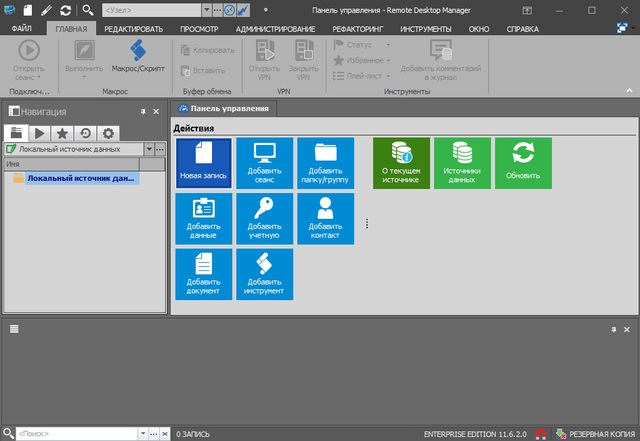Switch to the opened sessions play tab
This screenshot has height=441, width=640.
pos(39,133)
